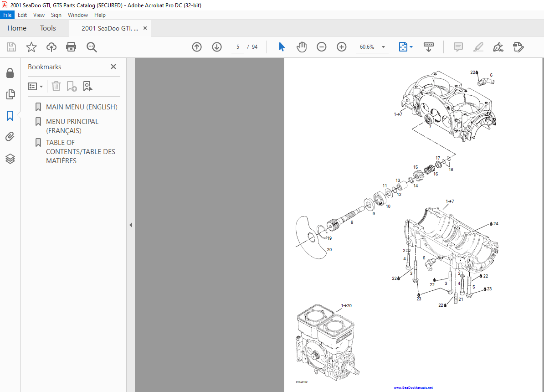Open the File menu
The width and height of the screenshot is (544, 392).
tap(7, 15)
